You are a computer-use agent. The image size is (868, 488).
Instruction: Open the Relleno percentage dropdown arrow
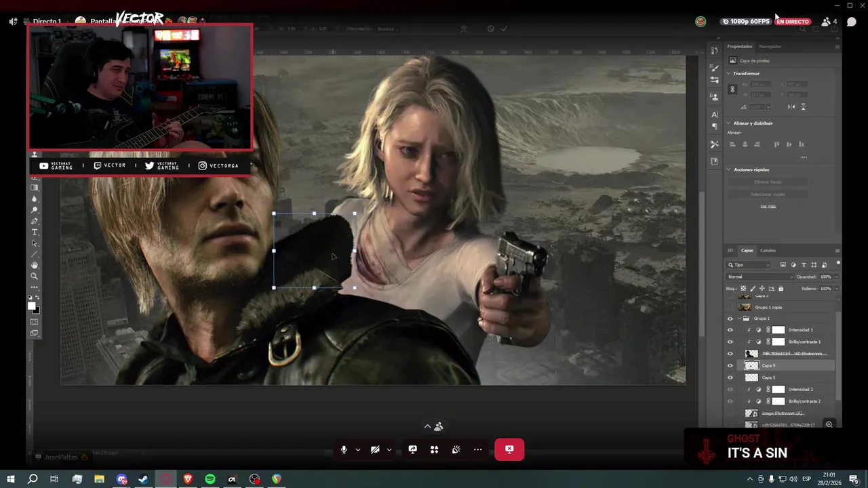836,289
